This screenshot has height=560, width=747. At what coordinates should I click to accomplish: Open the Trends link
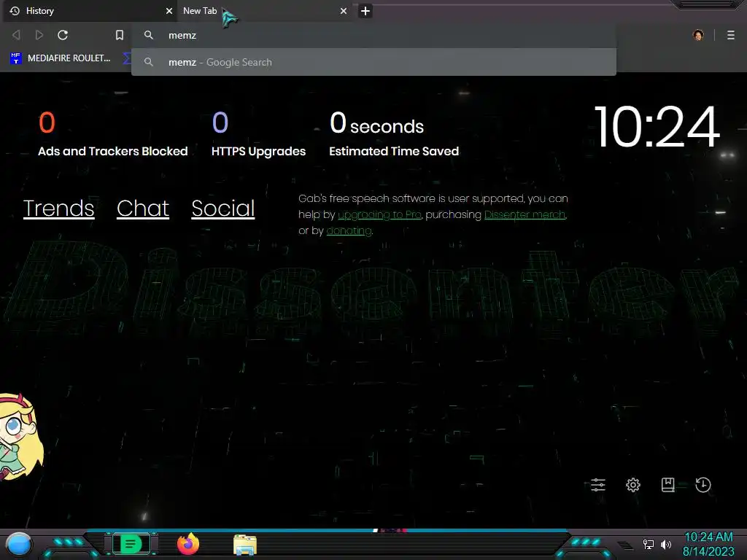click(58, 208)
